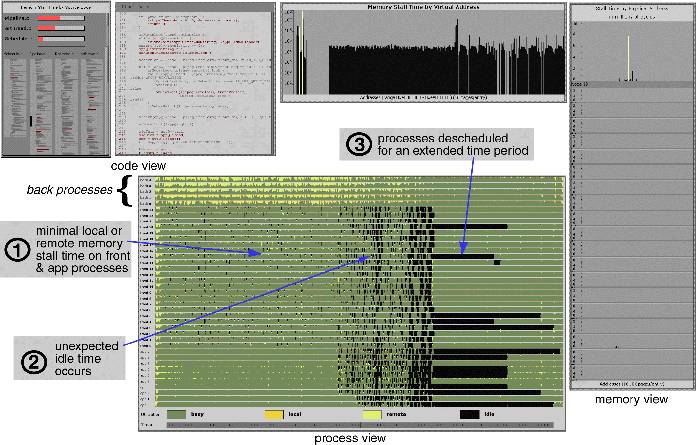This screenshot has width=696, height=445.
Task: Click the light-yellow remote legend swatch
Action: click(372, 414)
